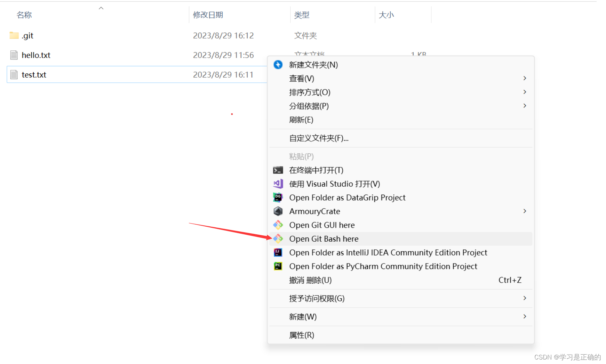Select the test.txt file name
This screenshot has width=606, height=364.
[34, 75]
